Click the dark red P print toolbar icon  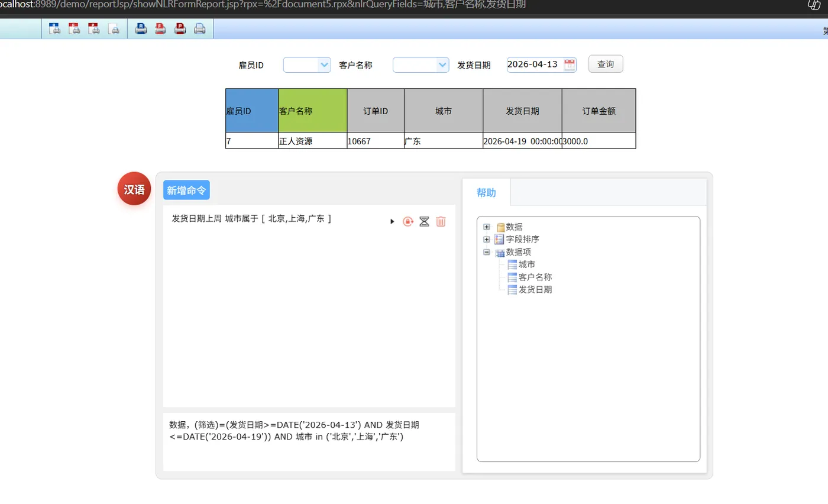click(x=180, y=28)
